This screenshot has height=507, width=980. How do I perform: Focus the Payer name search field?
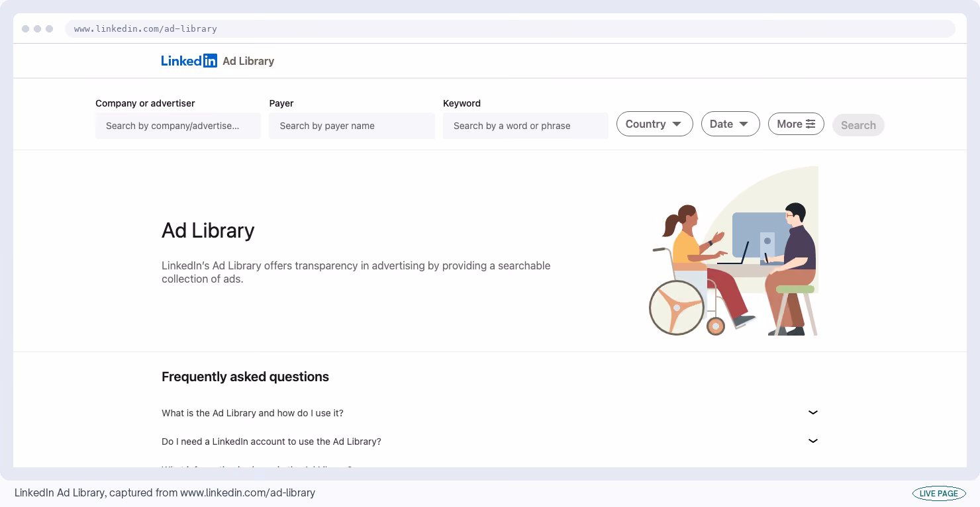[x=352, y=126]
